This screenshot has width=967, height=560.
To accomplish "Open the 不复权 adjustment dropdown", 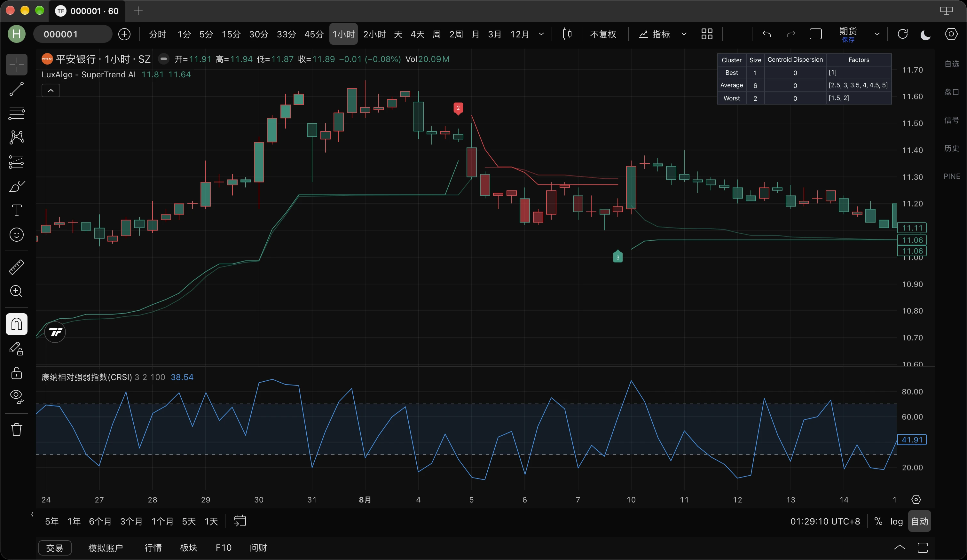I will tap(603, 34).
